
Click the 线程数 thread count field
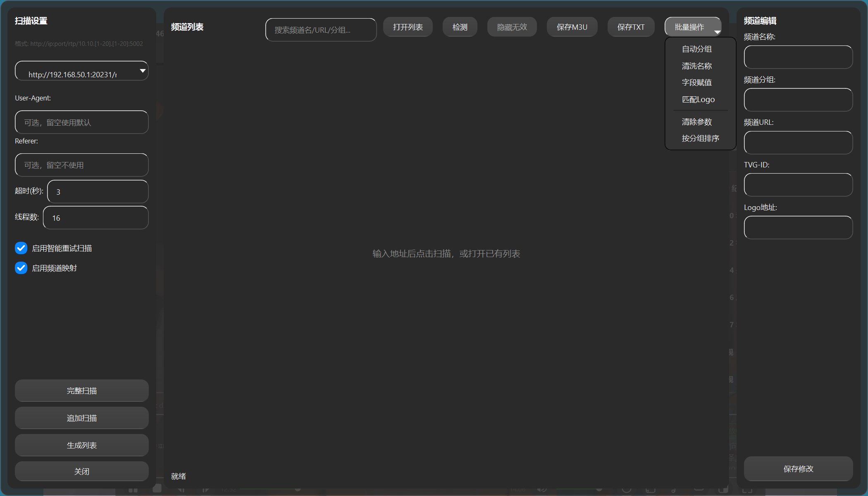[96, 217]
